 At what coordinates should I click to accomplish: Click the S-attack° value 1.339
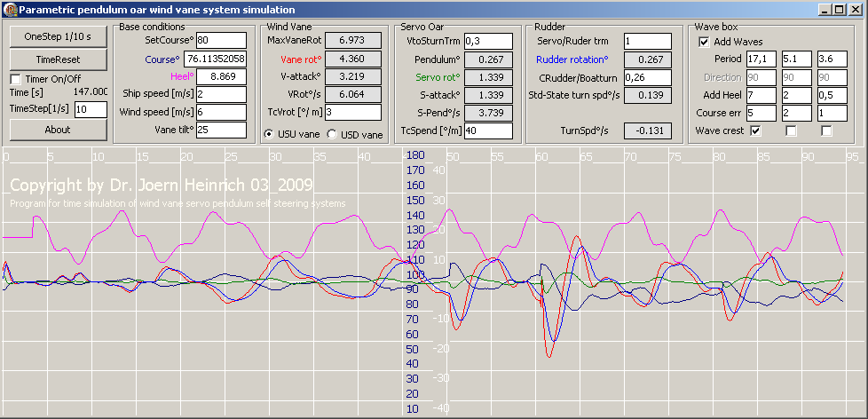(489, 95)
